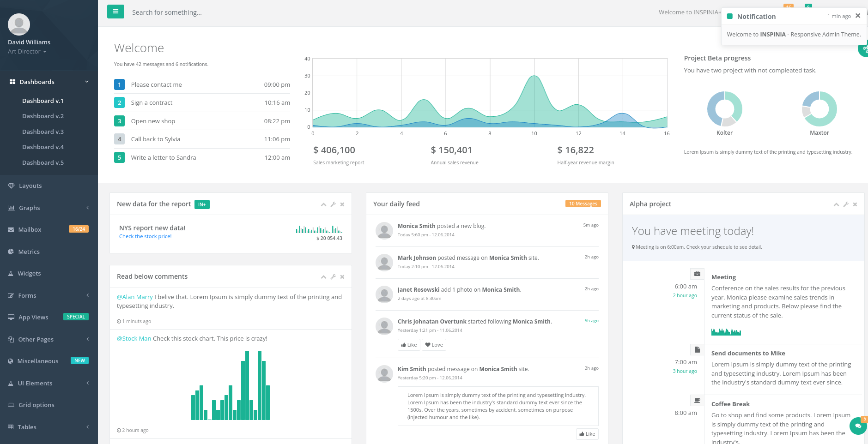Close the New data for the report panel
868x444 pixels.
342,204
